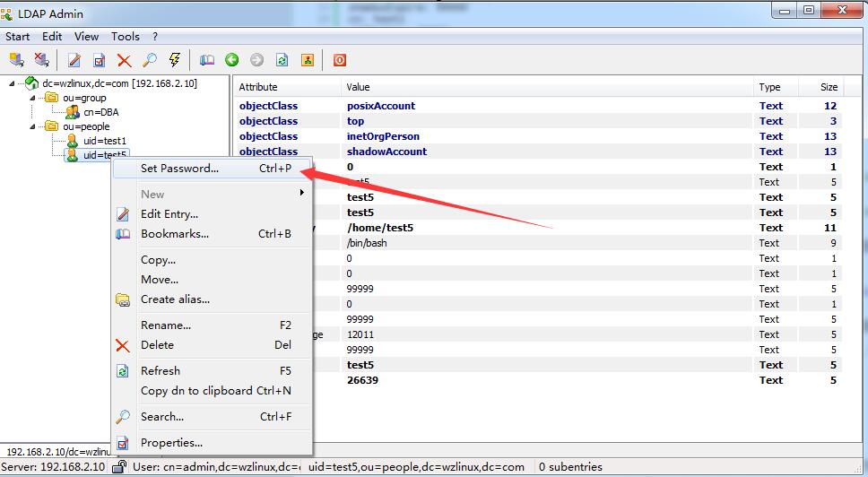Choose Set Password... from context menu

point(213,169)
